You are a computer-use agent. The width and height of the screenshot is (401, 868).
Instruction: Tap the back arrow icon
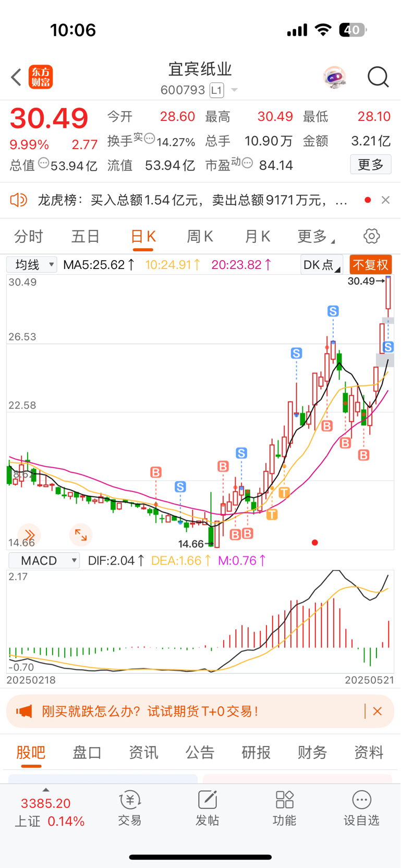(x=16, y=77)
